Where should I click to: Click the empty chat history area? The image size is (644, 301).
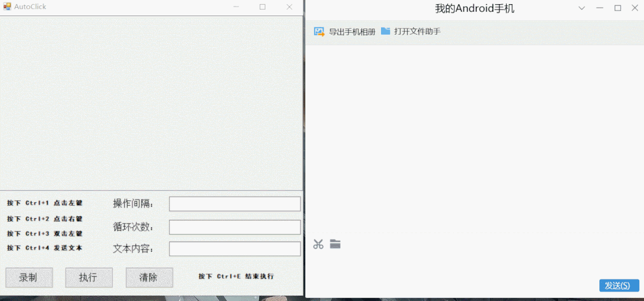point(475,138)
